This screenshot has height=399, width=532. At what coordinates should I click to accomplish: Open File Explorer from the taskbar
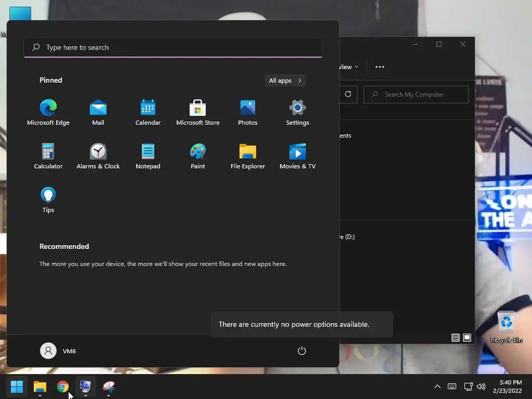39,387
